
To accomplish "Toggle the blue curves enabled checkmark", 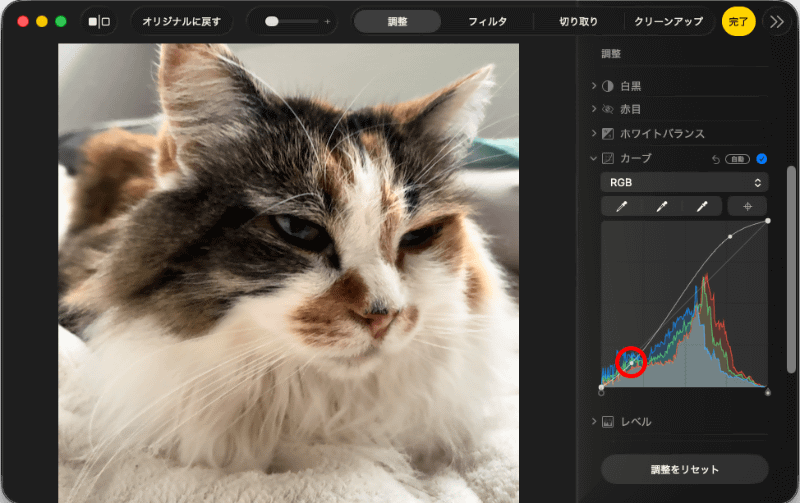I will [762, 159].
